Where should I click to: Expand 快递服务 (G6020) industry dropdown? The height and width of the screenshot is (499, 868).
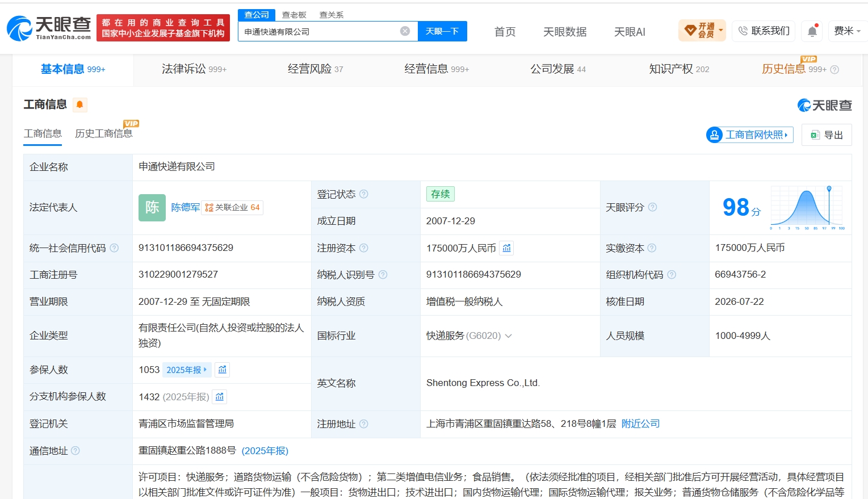coord(508,336)
